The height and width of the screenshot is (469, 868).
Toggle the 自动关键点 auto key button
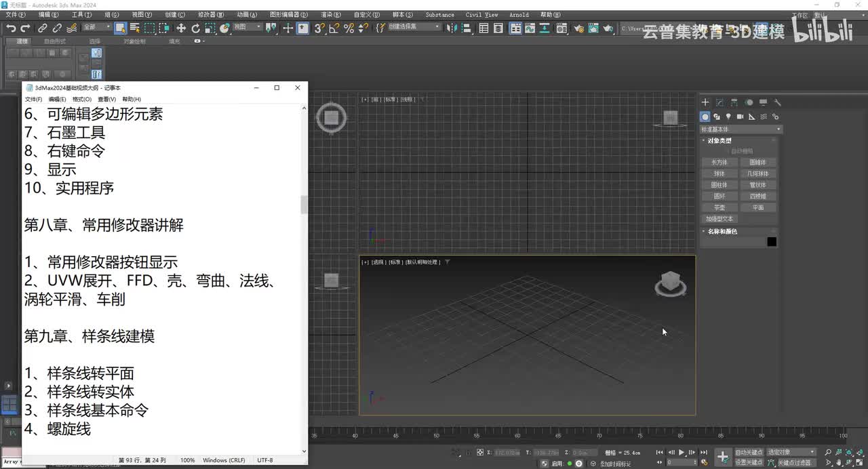749,452
